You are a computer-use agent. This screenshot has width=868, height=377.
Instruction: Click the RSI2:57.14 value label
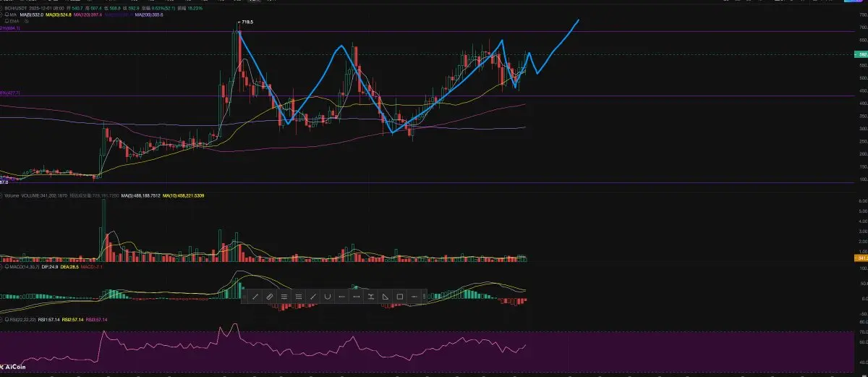tap(72, 319)
